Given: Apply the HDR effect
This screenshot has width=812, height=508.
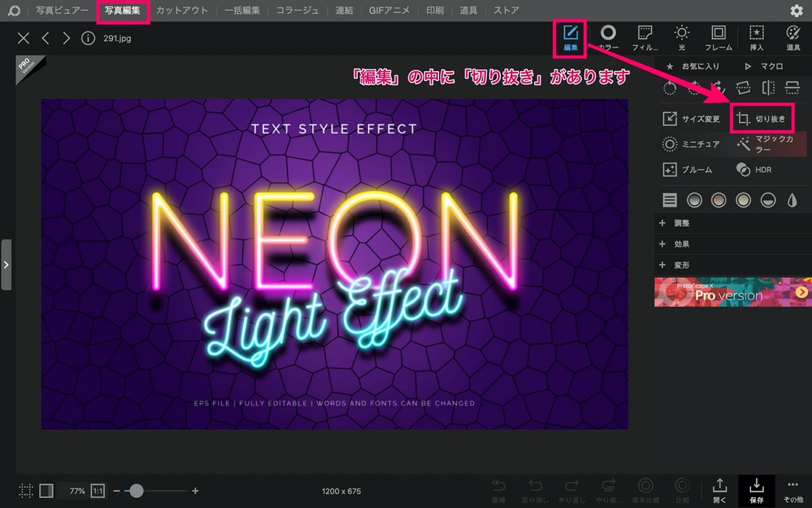Looking at the screenshot, I should tap(754, 169).
